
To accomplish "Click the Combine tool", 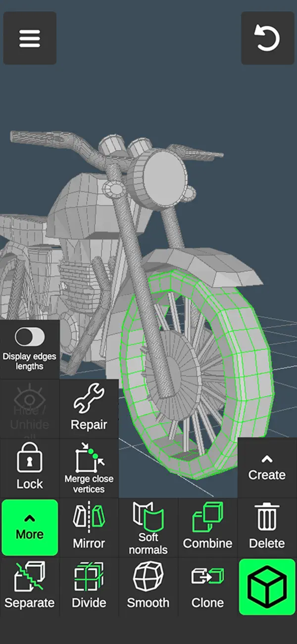I will pyautogui.click(x=208, y=527).
